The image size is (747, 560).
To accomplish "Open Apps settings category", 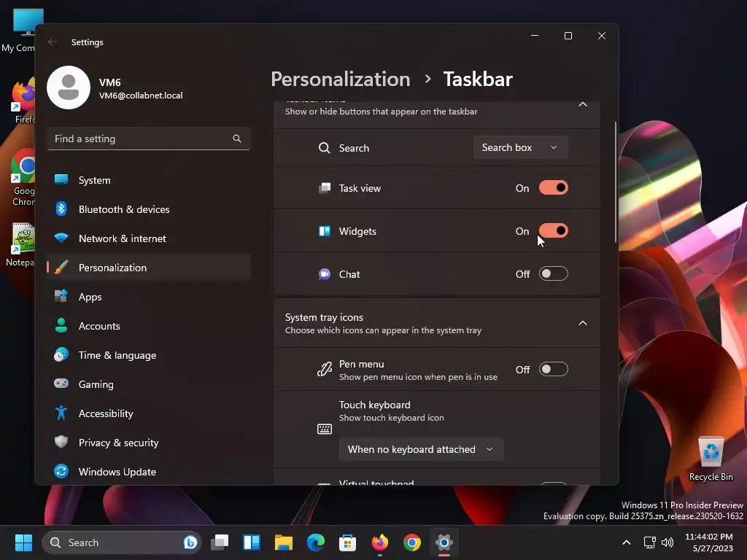I will [x=149, y=297].
